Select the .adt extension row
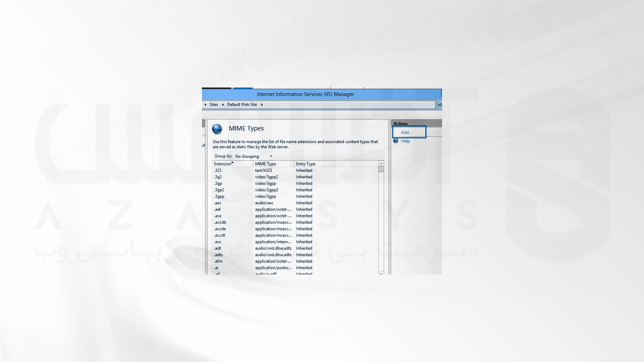644x362 pixels. point(295,248)
